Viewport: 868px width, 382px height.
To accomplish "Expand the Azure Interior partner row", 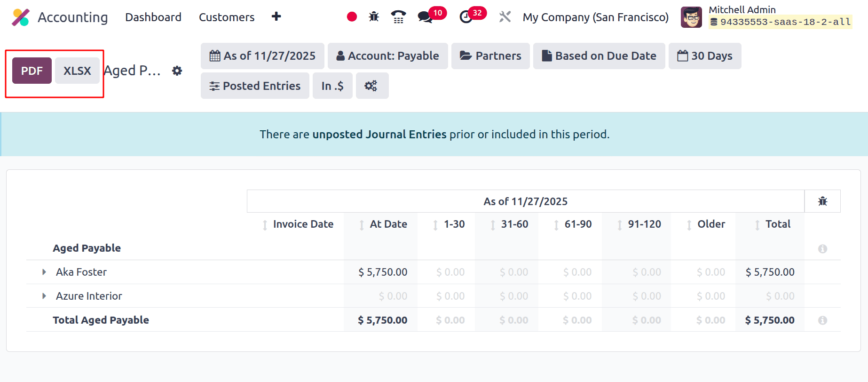I will 44,296.
